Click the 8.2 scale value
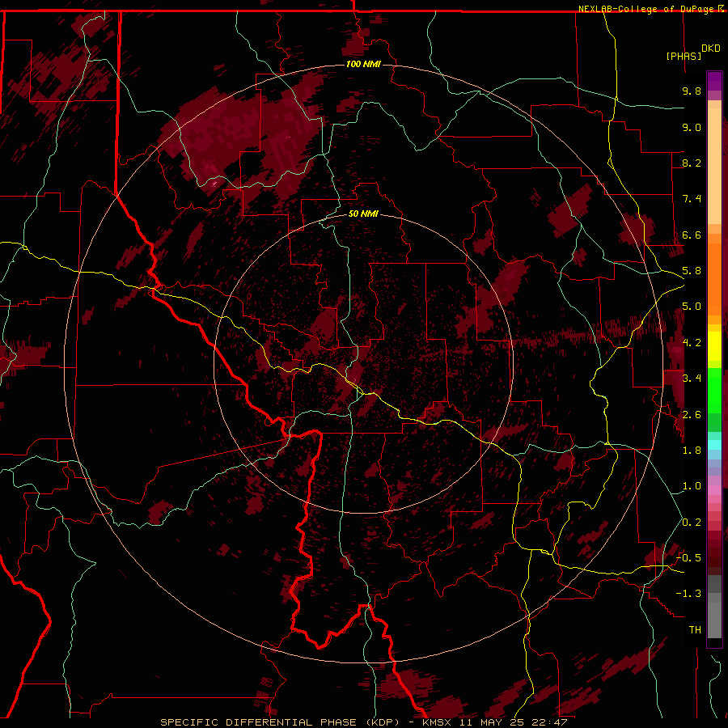This screenshot has height=728, width=728. (692, 163)
